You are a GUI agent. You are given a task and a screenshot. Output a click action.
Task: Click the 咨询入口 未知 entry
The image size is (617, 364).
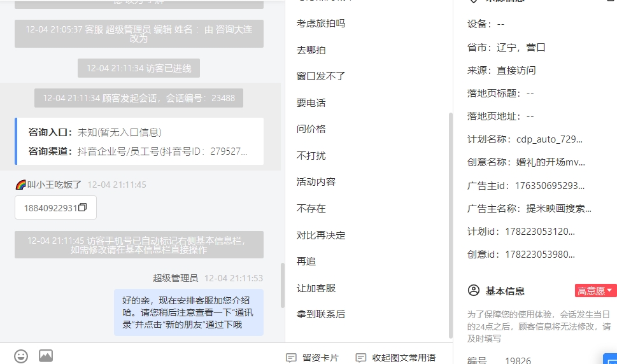coord(95,132)
